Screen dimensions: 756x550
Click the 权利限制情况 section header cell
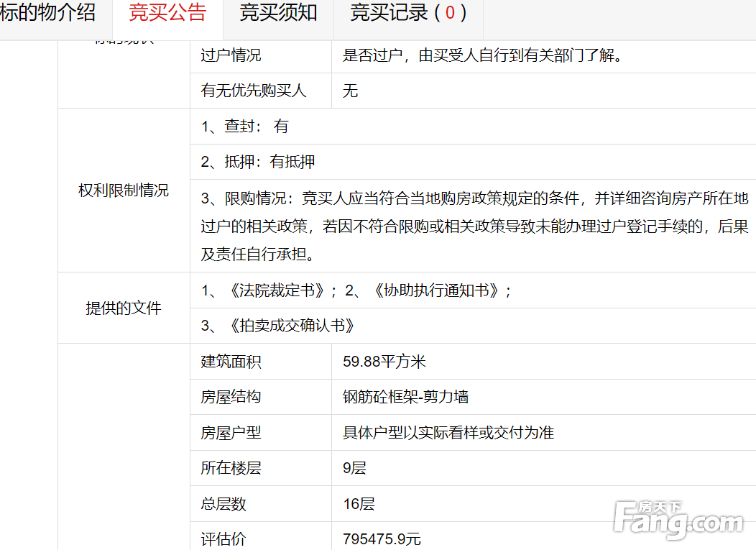(124, 191)
